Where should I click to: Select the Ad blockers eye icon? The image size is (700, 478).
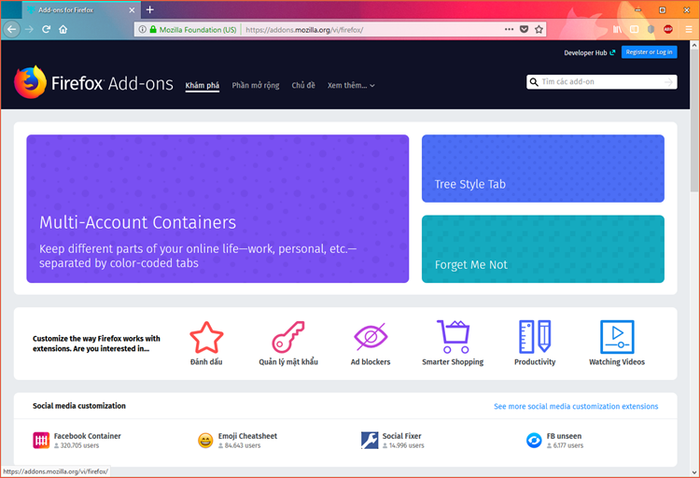(371, 337)
